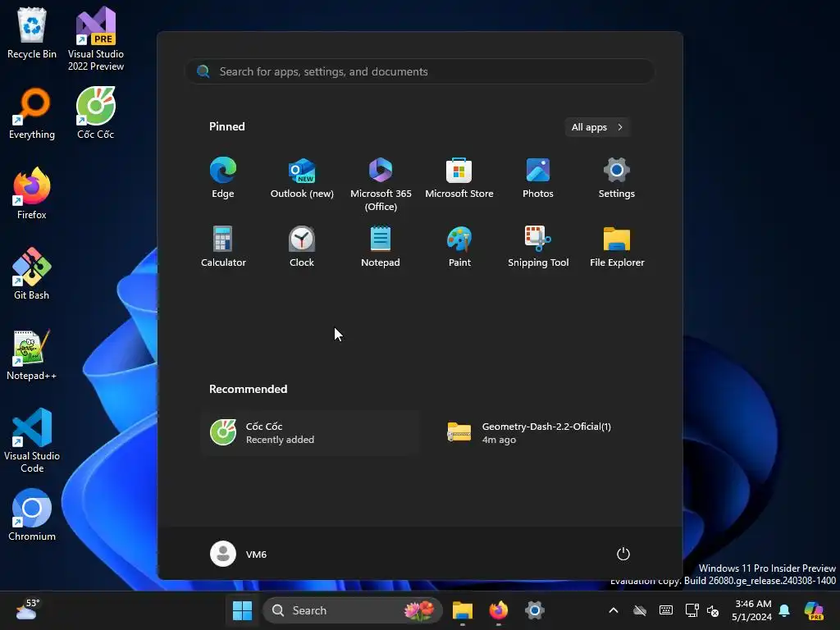This screenshot has width=840, height=630.
Task: Open the notifications bell icon
Action: click(784, 610)
